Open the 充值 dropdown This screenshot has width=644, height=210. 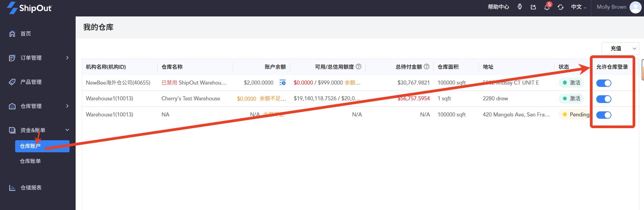[x=620, y=49]
